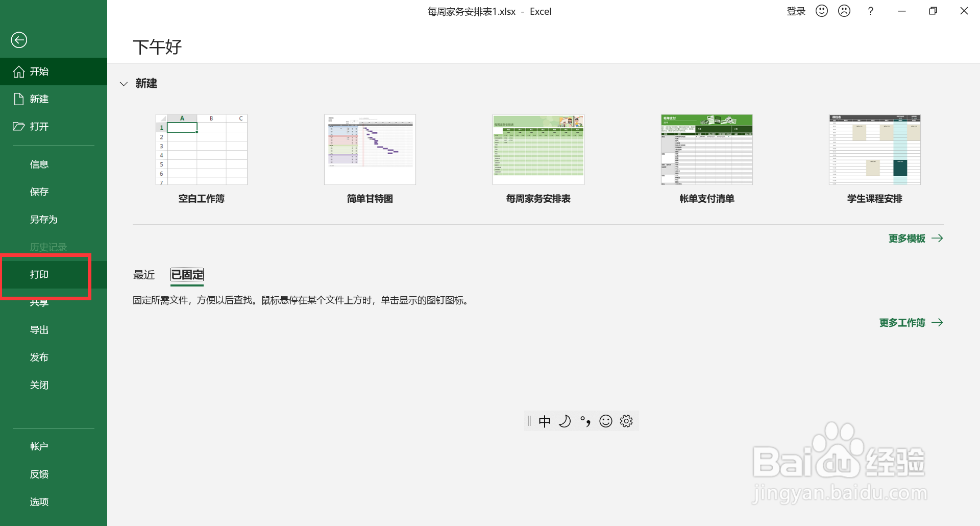Open 帐户 settings
Viewport: 980px width, 526px height.
coord(54,446)
